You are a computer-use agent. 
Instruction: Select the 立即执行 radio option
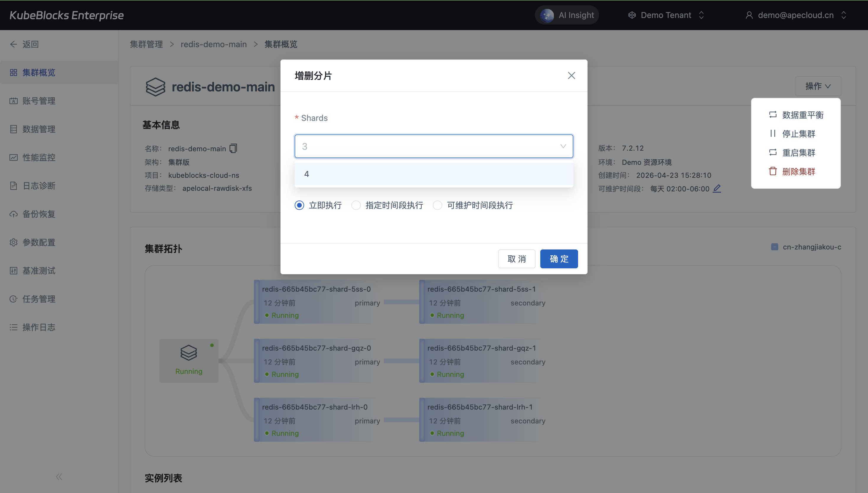tap(299, 205)
